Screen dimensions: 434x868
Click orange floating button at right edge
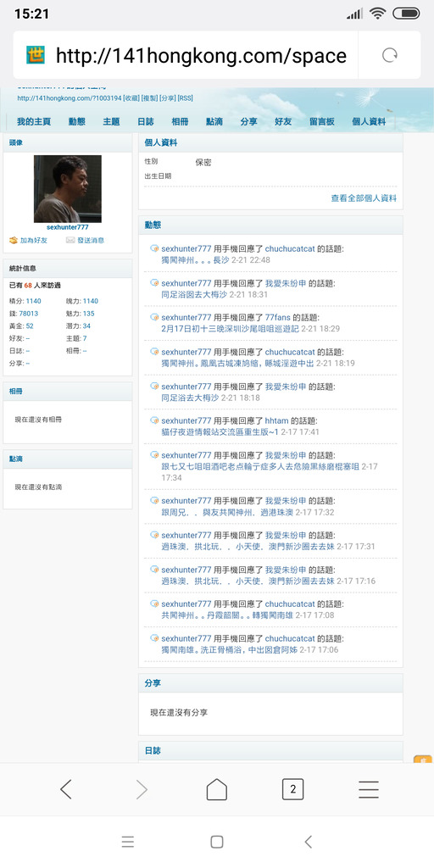[423, 759]
